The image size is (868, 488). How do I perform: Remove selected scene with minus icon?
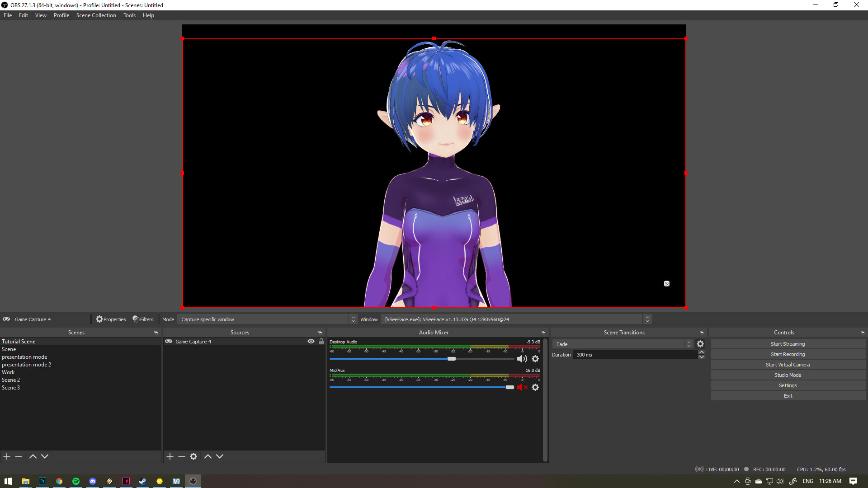click(x=19, y=456)
